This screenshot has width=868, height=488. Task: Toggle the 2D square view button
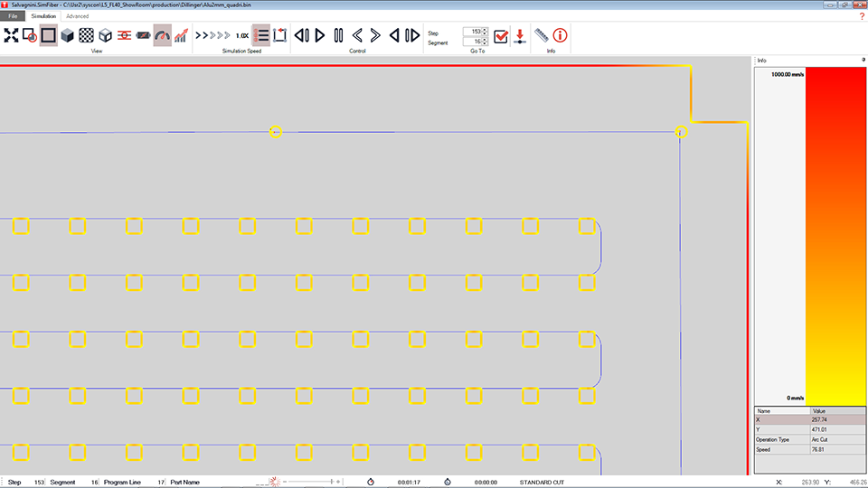pos(48,35)
